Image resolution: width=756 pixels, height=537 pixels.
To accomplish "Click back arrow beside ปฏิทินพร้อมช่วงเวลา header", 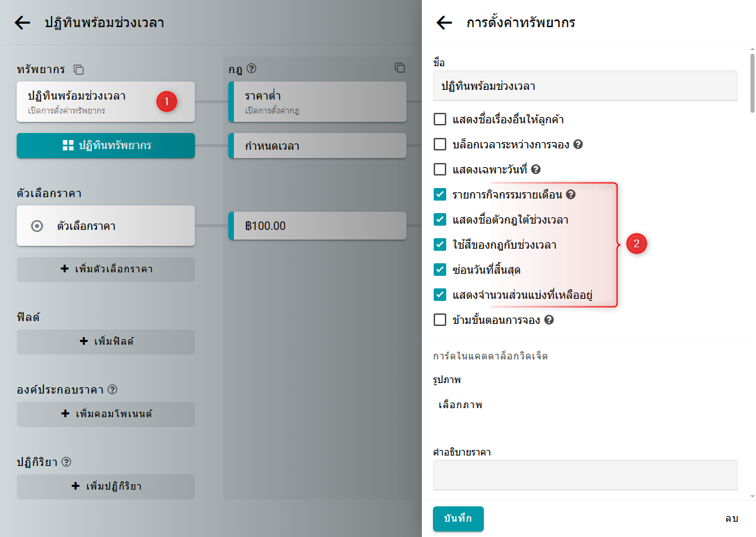I will (x=22, y=23).
